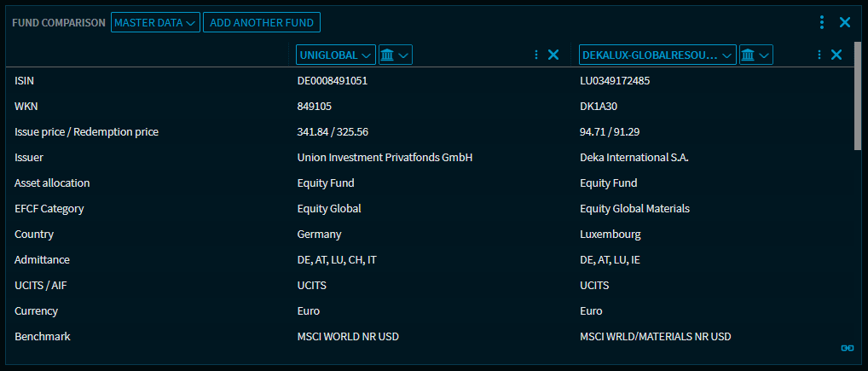Image resolution: width=868 pixels, height=371 pixels.
Task: Click the FUND COMPARISON title label
Action: (x=59, y=23)
